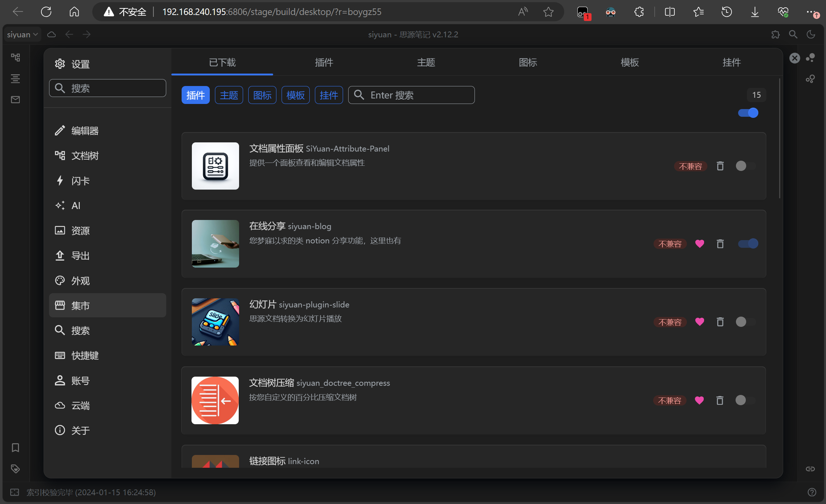Click the heart icon for siyuan-blog plugin
826x504 pixels.
coord(699,244)
